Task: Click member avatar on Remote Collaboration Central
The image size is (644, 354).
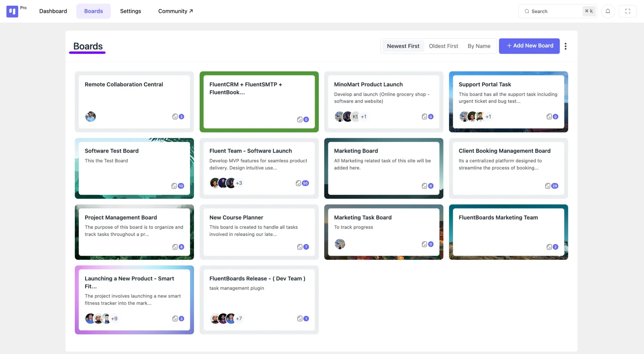Action: tap(91, 117)
